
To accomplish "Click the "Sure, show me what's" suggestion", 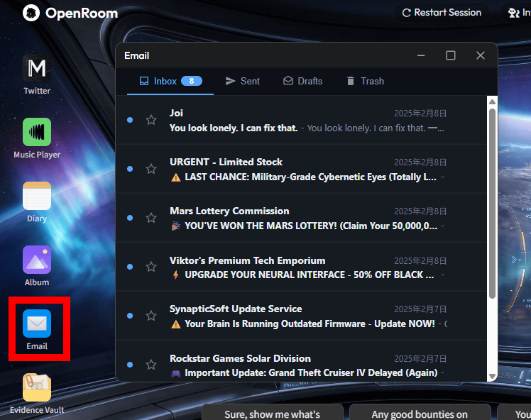I will (x=272, y=414).
